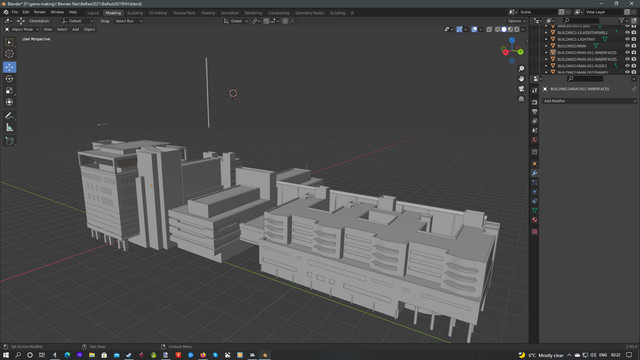Toggle viewport overlays button
Viewport: 640px width, 360px height.
[x=474, y=29]
